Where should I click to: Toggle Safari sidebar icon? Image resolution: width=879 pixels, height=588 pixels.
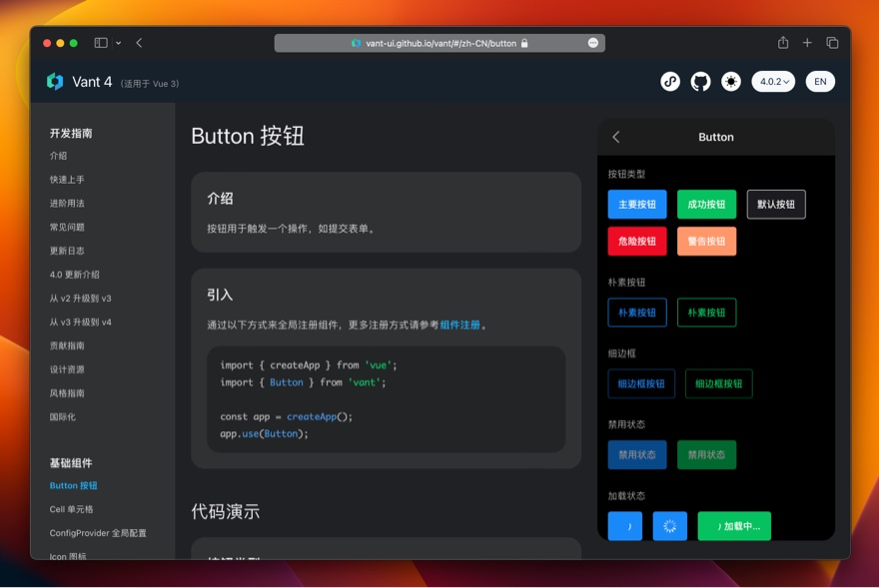[101, 43]
